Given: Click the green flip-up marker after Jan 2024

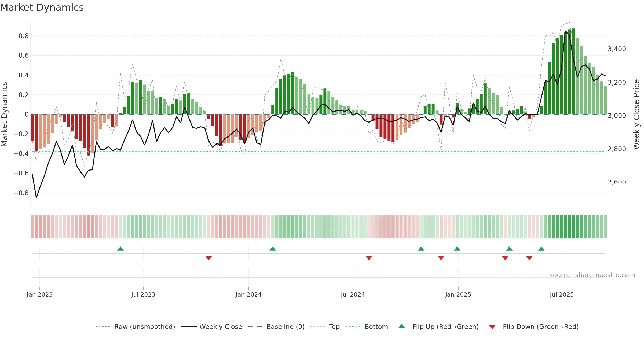Looking at the screenshot, I should 273,249.
